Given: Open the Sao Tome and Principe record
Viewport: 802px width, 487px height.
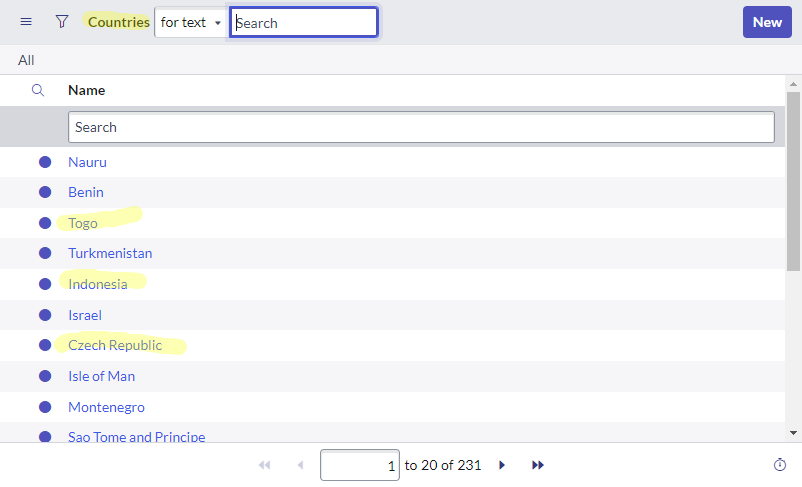Looking at the screenshot, I should pyautogui.click(x=137, y=437).
